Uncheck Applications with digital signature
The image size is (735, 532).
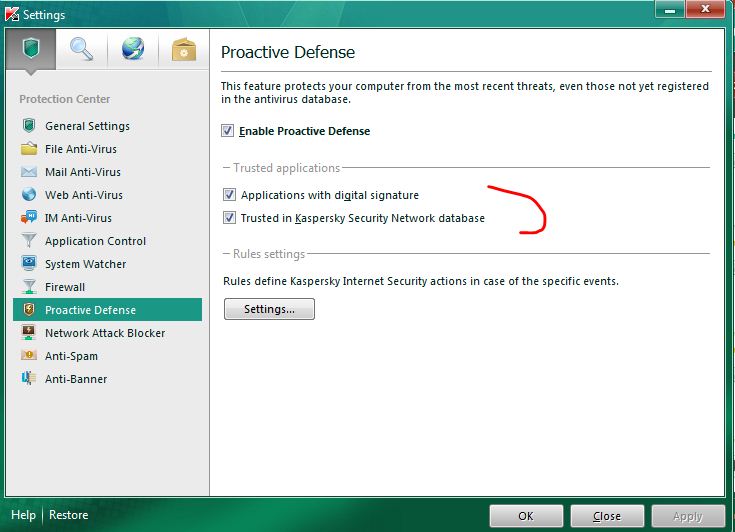[229, 195]
